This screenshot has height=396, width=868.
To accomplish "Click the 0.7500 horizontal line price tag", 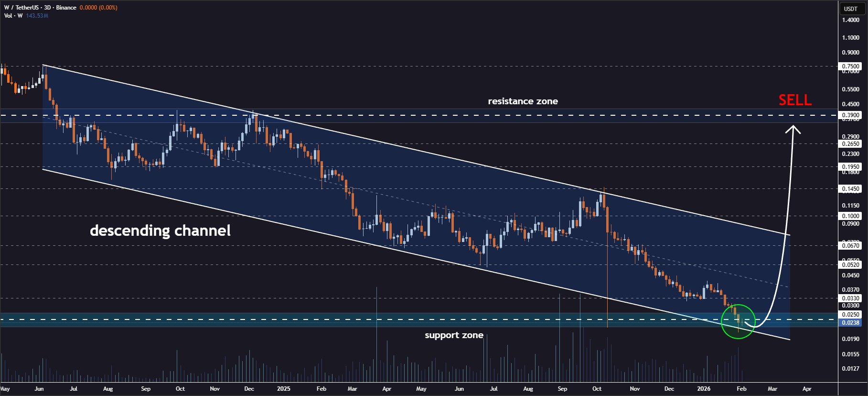I will click(850, 66).
